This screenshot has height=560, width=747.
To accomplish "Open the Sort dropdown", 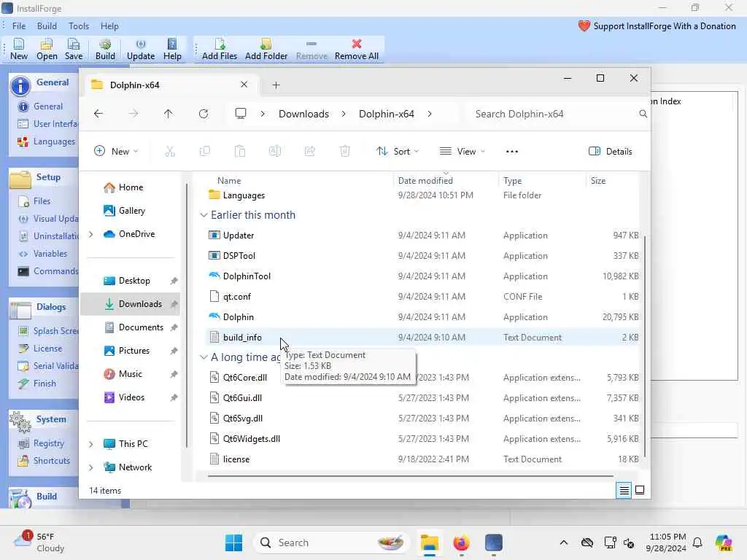I will coord(398,152).
